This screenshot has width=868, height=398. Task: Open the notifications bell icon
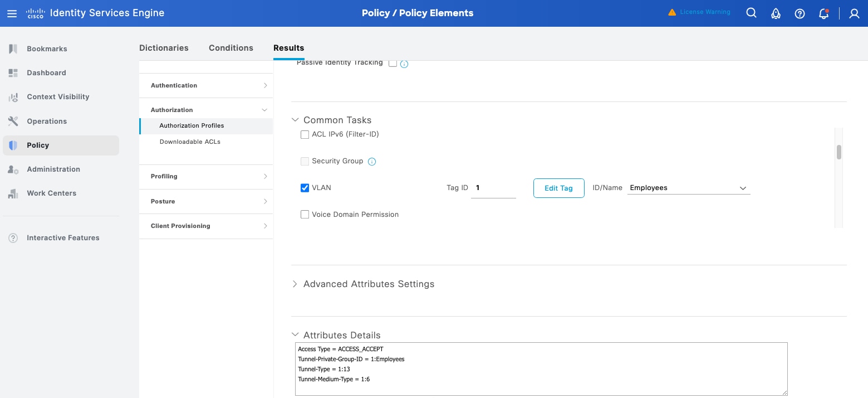[x=824, y=13]
